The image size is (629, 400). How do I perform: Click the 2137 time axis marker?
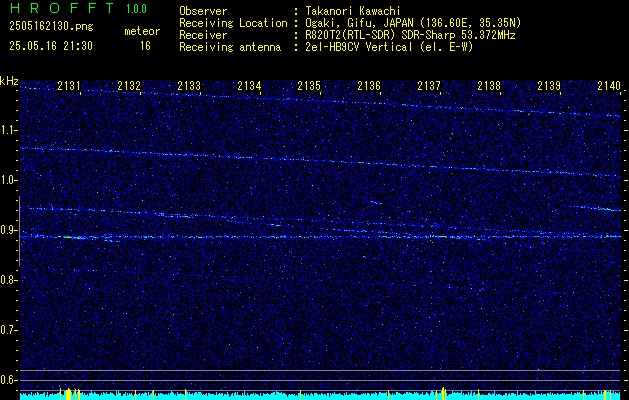[429, 85]
